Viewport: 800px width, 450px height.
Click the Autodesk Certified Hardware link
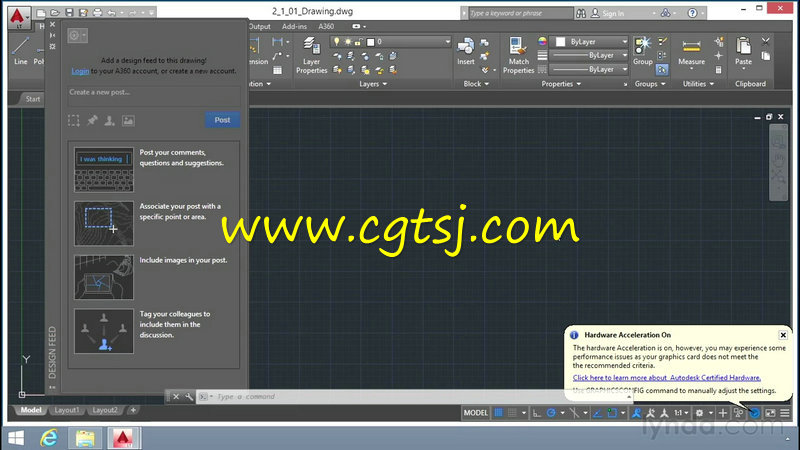(x=666, y=378)
